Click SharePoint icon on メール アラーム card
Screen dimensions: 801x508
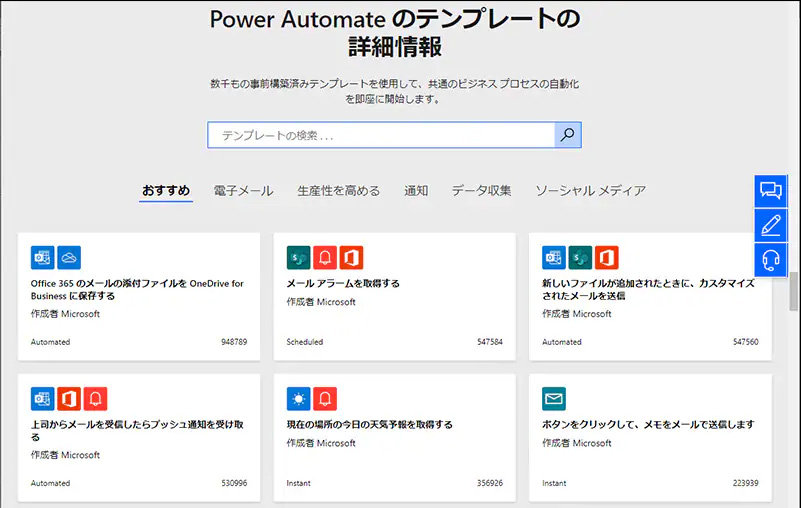(298, 258)
